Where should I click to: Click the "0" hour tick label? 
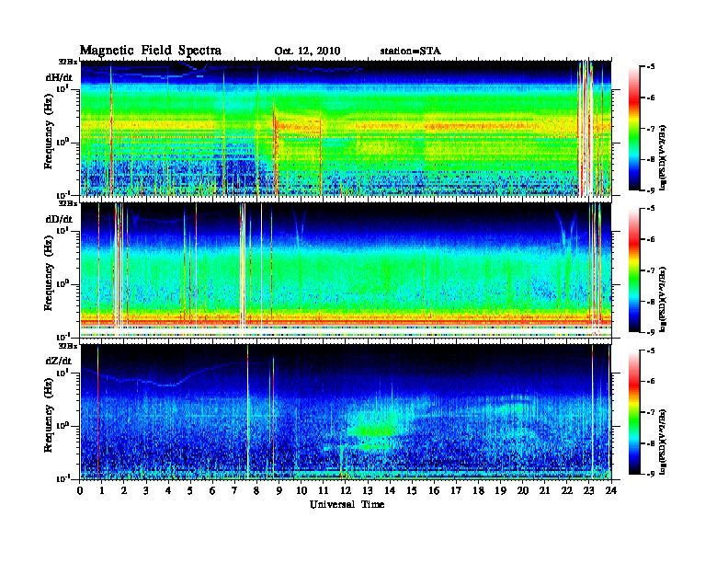80,490
